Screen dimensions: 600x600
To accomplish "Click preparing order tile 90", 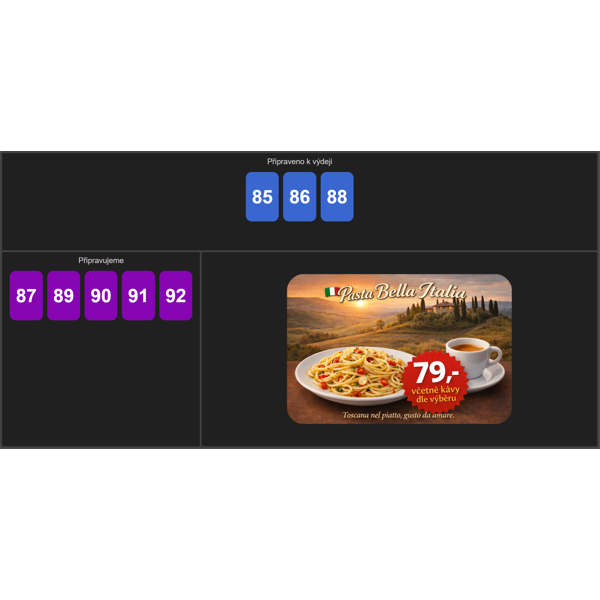I will pos(101,295).
